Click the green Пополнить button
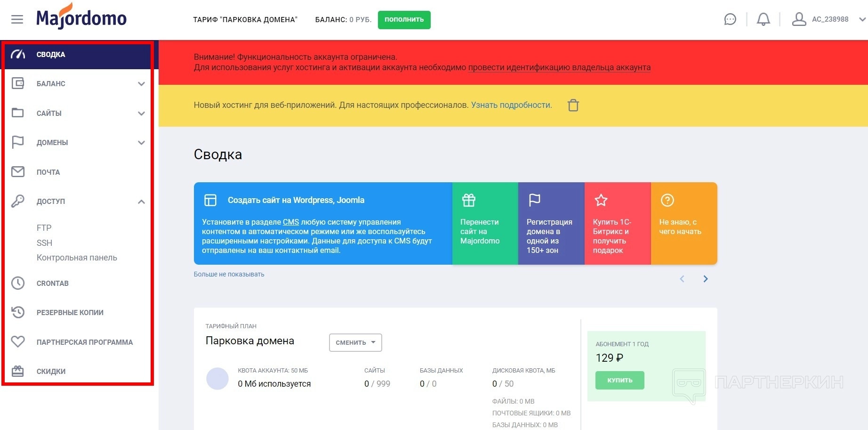 pos(404,20)
